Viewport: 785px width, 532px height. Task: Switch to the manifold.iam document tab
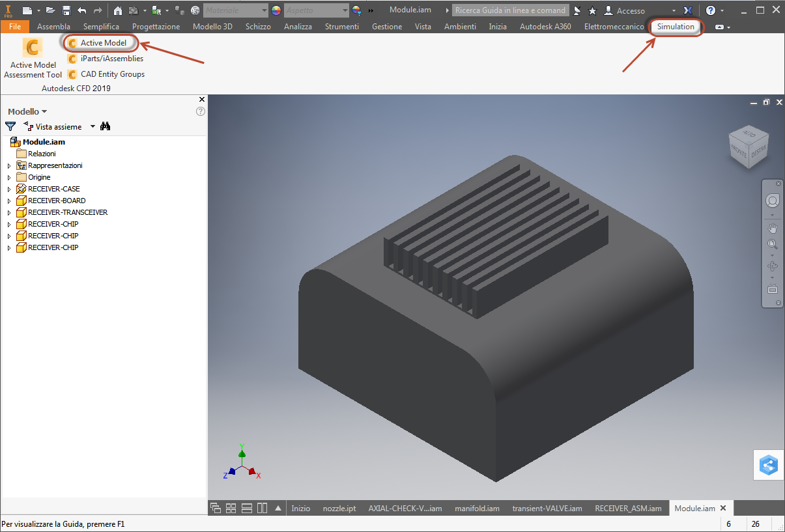[477, 509]
